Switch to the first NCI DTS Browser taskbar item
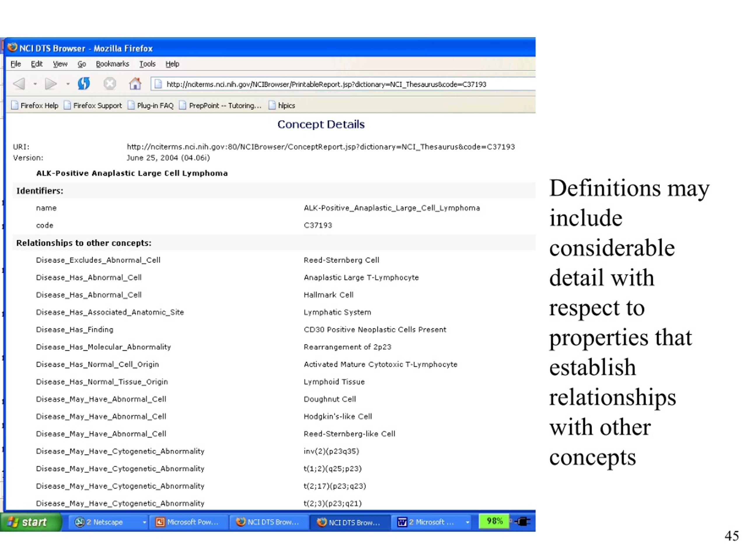 click(268, 522)
